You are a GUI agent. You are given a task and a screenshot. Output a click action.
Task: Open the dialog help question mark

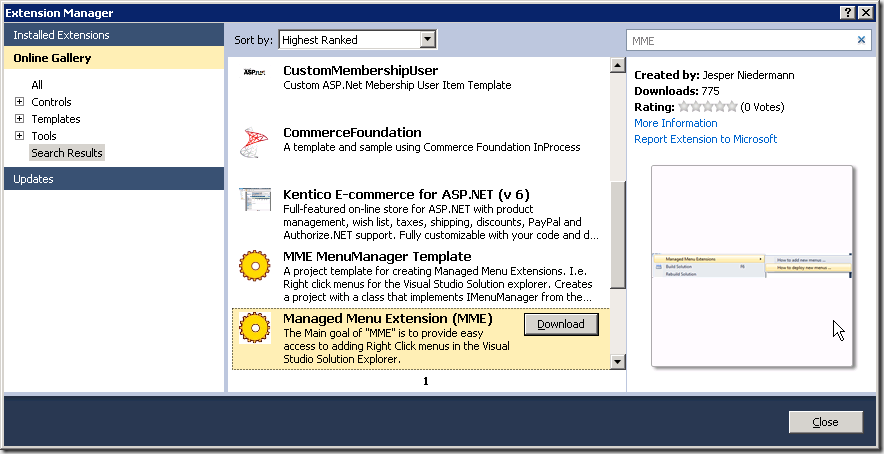[x=848, y=12]
